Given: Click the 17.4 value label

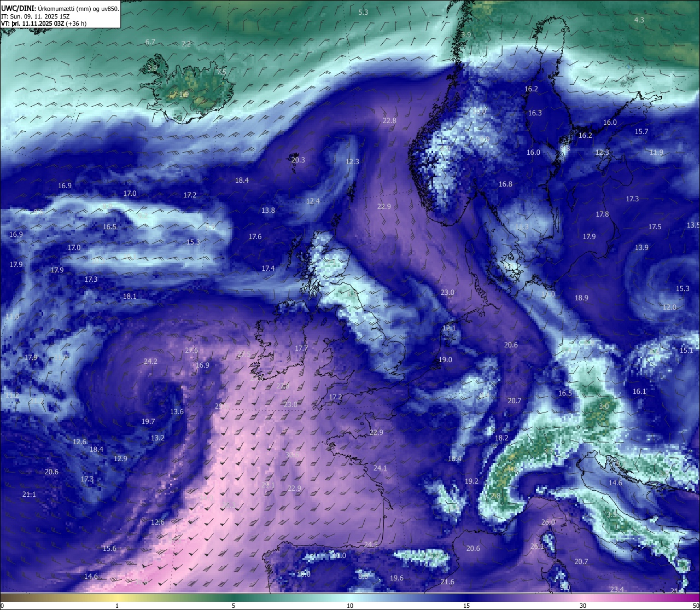Looking at the screenshot, I should 268,268.
